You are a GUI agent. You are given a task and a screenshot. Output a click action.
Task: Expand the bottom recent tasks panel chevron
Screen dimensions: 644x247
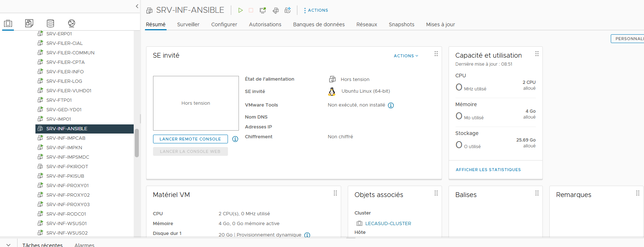pos(8,245)
